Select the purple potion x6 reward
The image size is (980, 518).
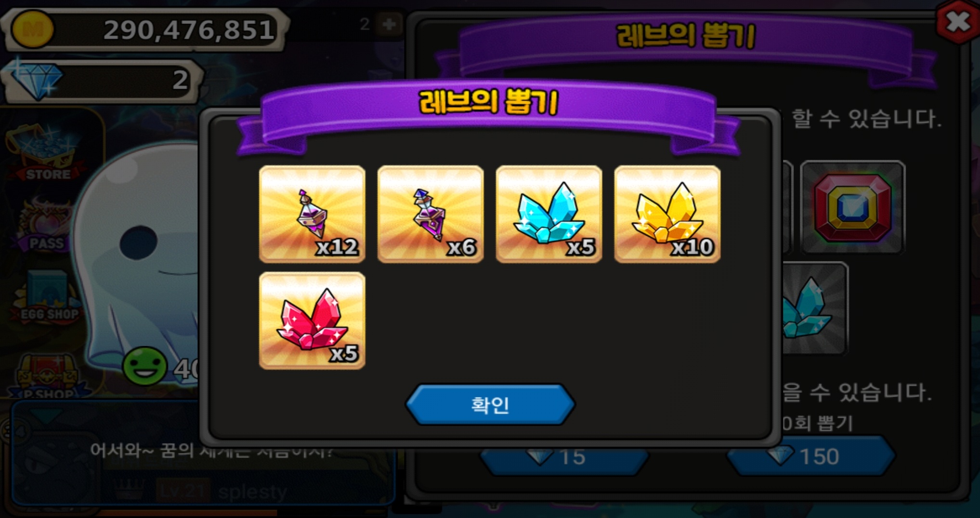pos(431,214)
